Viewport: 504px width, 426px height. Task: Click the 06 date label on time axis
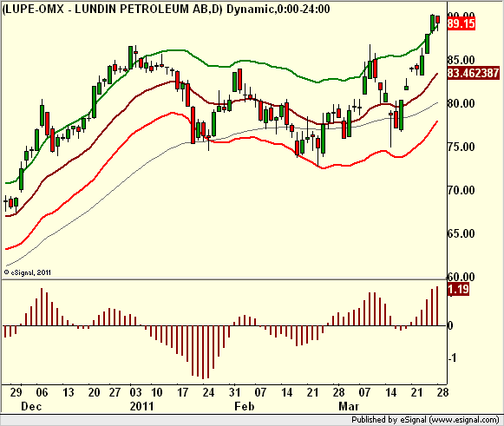(x=42, y=392)
